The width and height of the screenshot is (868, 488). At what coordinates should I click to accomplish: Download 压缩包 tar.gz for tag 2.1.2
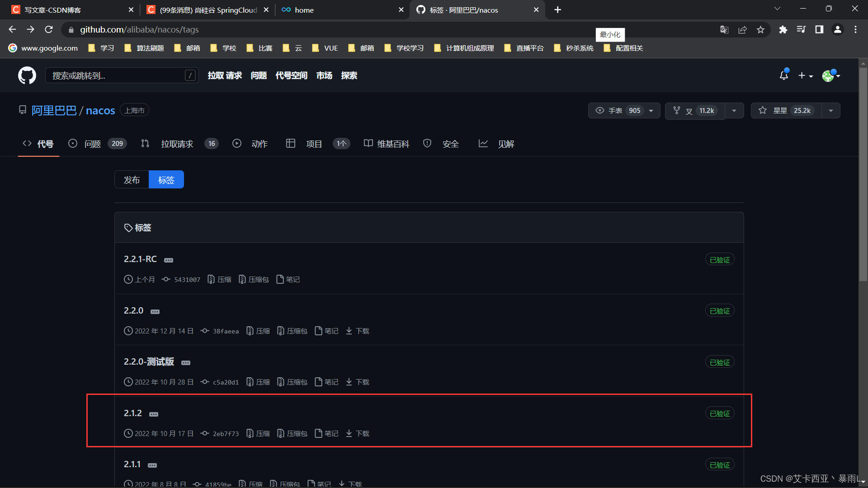click(292, 434)
